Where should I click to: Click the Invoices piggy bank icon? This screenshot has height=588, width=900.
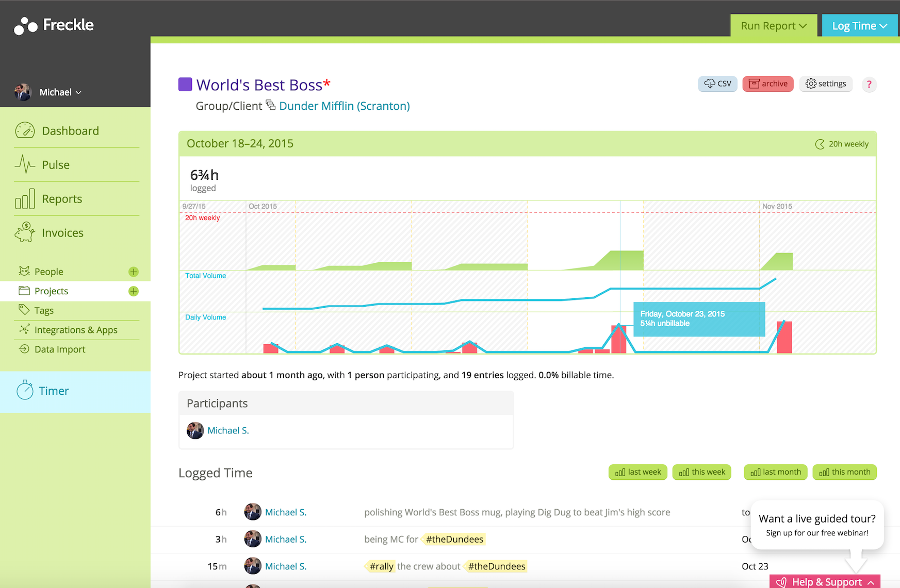(x=24, y=232)
